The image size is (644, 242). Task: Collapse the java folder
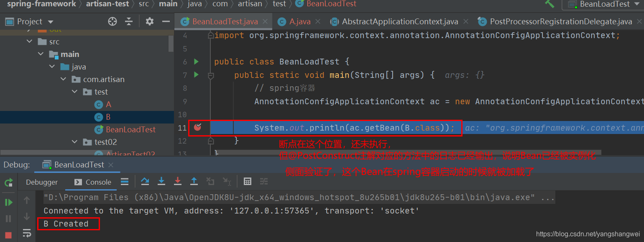52,67
